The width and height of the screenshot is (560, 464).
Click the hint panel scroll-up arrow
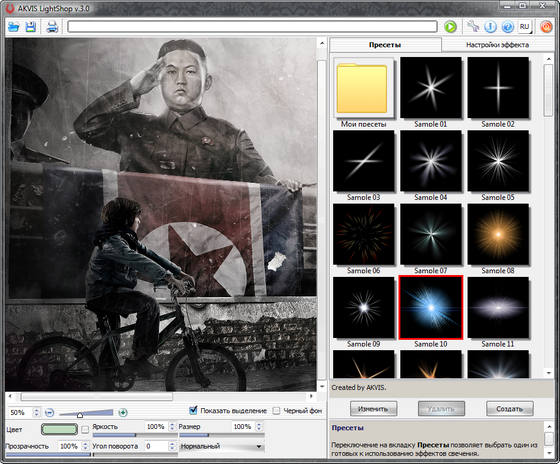(x=549, y=426)
